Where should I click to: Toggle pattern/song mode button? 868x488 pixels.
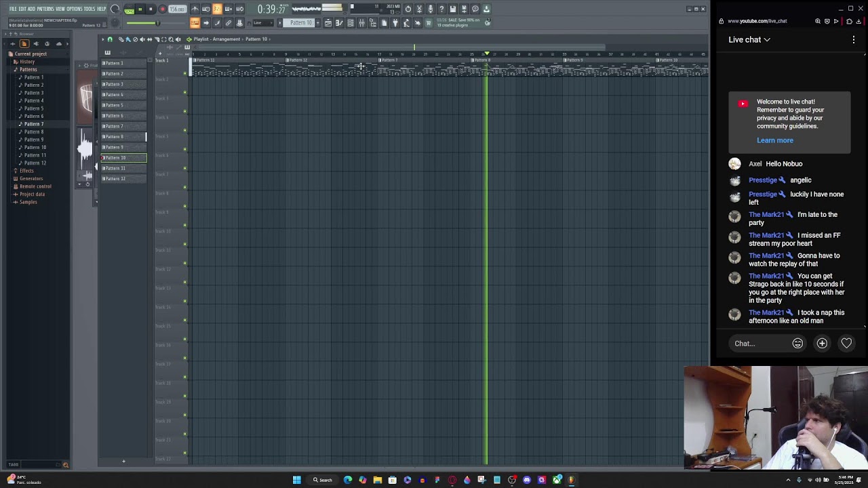tap(129, 9)
